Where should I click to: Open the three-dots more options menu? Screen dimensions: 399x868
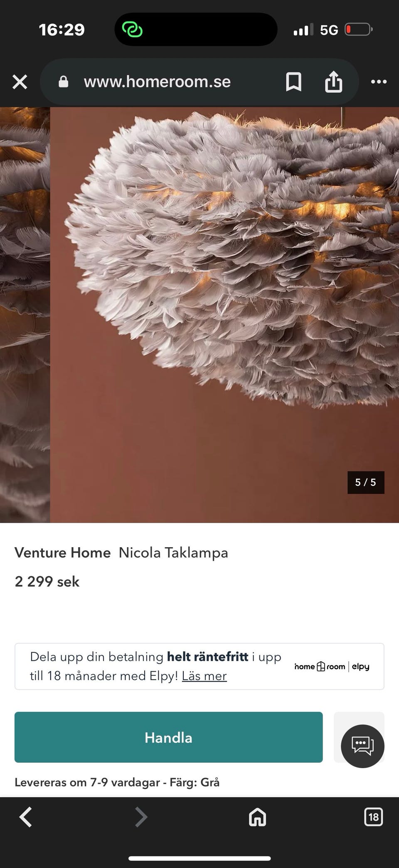coord(379,82)
